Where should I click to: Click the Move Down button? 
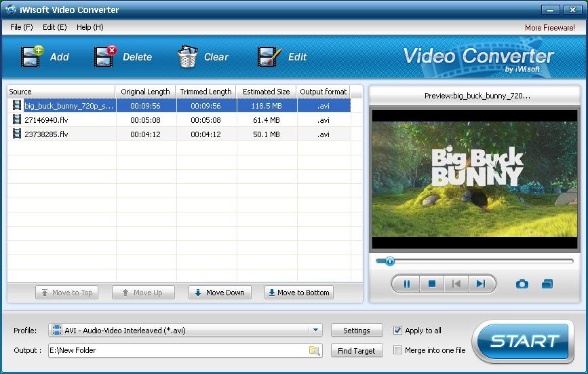tap(220, 293)
